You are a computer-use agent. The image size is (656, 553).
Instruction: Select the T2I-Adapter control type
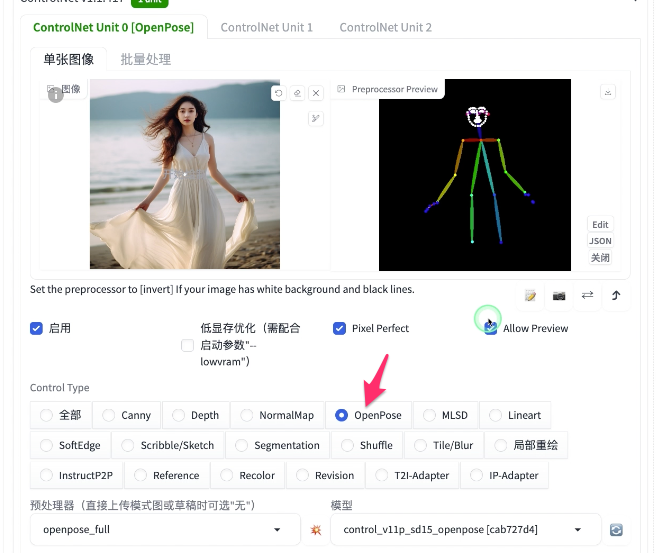point(412,475)
